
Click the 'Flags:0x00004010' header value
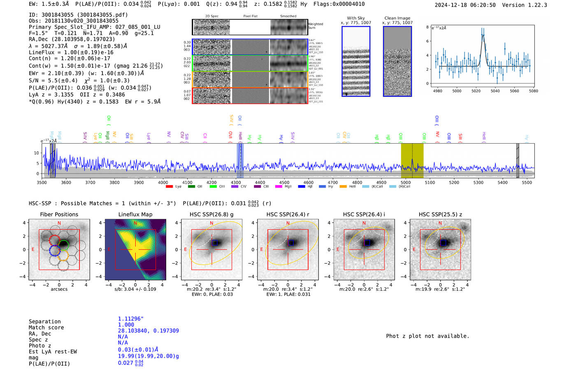tap(339, 4)
